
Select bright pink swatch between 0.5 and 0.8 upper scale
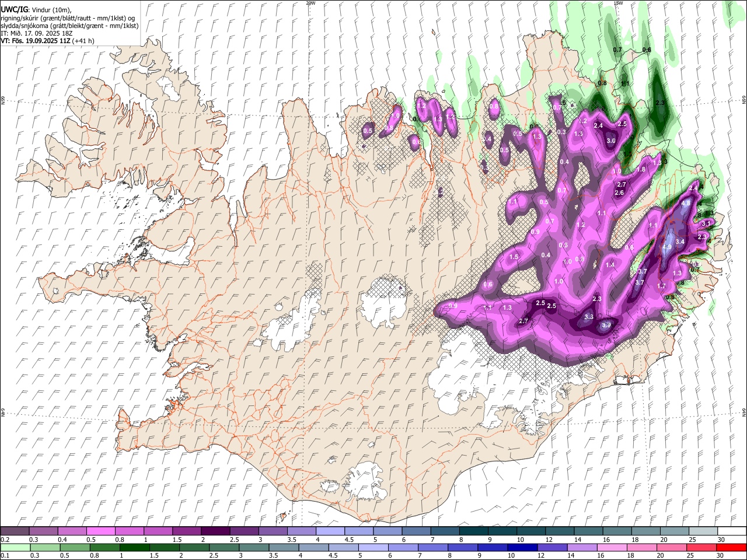coord(101,531)
